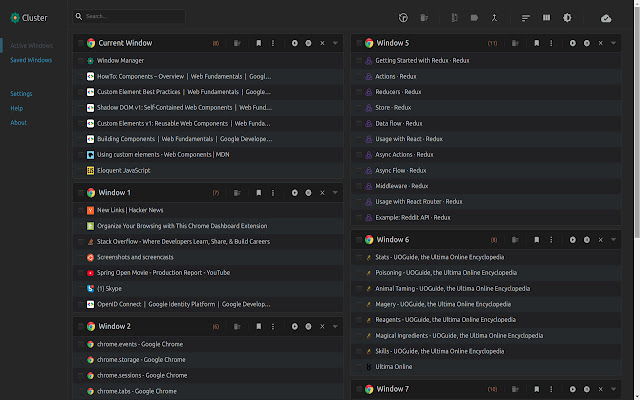Screen dimensions: 640x400
Task: Collapse Window 1 using the dropdown arrow
Action: point(335,192)
